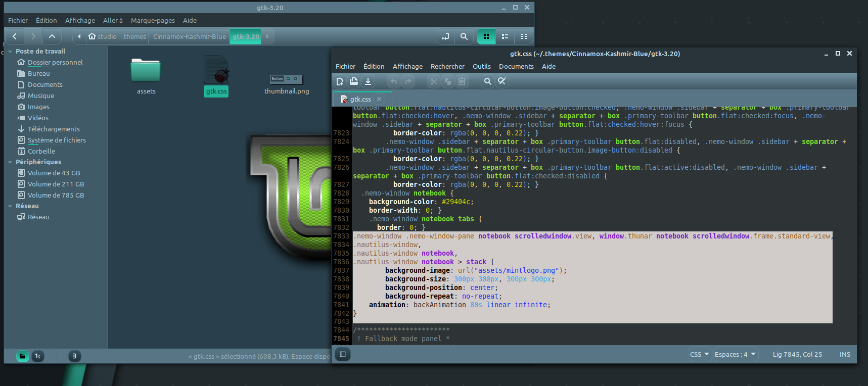Image resolution: width=868 pixels, height=386 pixels.
Task: Click the left breadcrumb scroll arrow
Action: coord(79,36)
